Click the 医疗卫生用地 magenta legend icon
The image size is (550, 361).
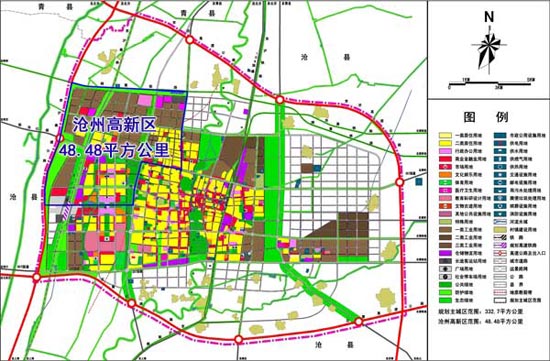coord(445,190)
